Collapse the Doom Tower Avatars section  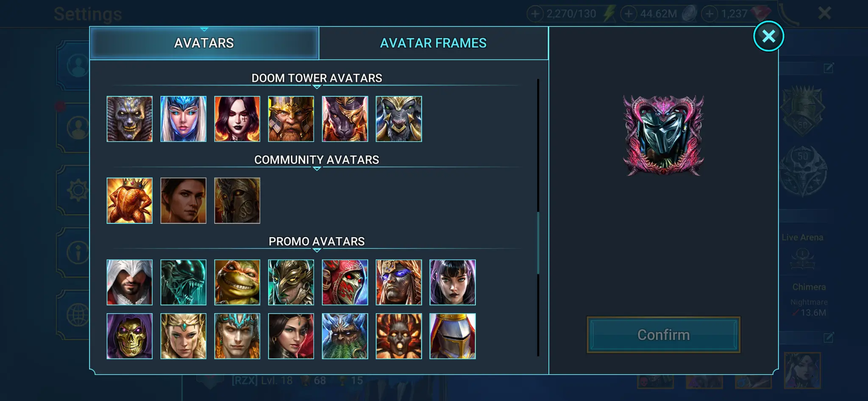pyautogui.click(x=317, y=87)
